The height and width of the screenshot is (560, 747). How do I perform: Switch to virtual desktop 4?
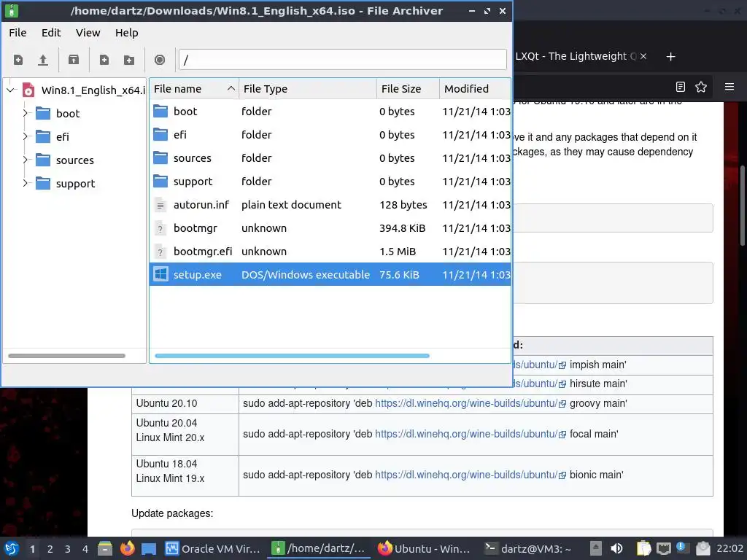(85, 549)
